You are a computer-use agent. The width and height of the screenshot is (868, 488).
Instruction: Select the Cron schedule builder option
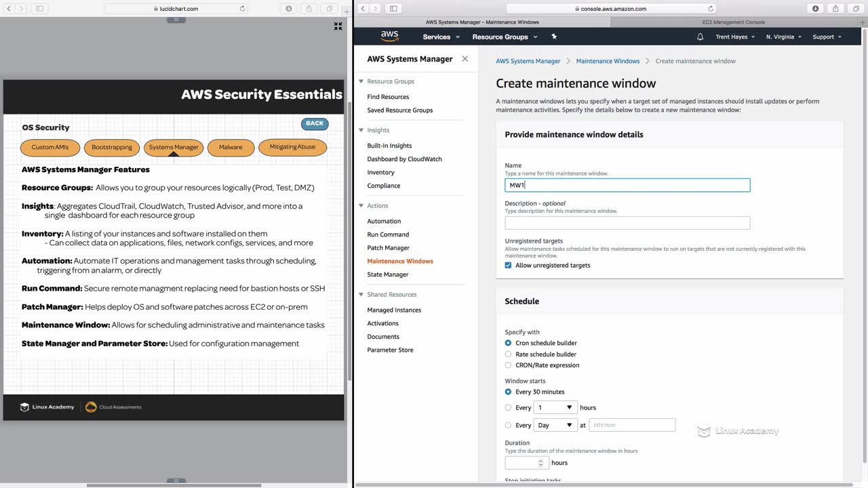coord(508,343)
